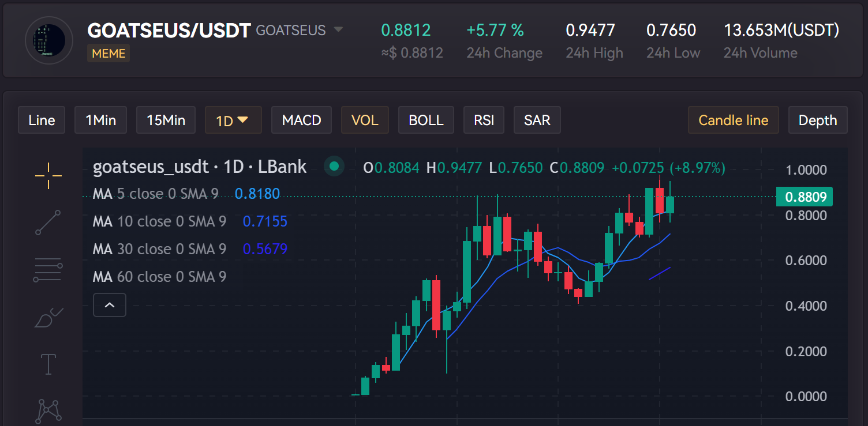The image size is (868, 426).
Task: Click the MEME category tag
Action: (108, 54)
